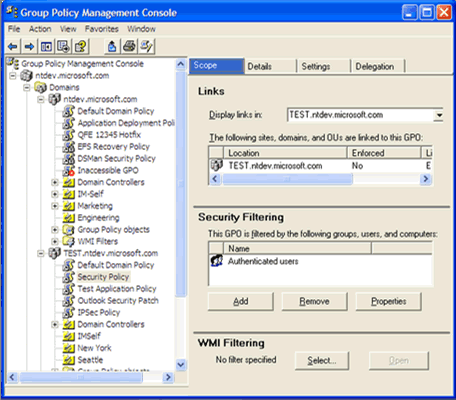
Task: Click the tree pane scroll right arrow
Action: tap(168, 377)
